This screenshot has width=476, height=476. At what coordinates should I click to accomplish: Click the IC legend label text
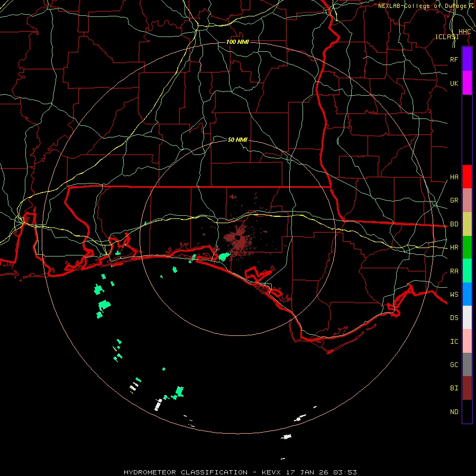[454, 342]
